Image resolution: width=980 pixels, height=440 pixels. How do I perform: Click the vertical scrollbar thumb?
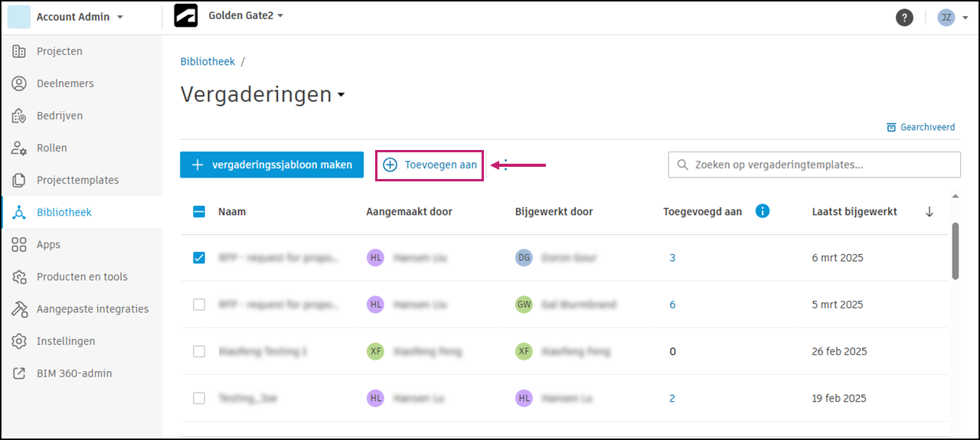tap(955, 251)
